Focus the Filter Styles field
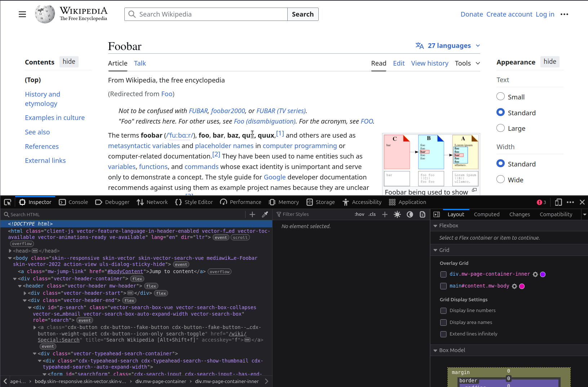The height and width of the screenshot is (387, 588). [314, 214]
